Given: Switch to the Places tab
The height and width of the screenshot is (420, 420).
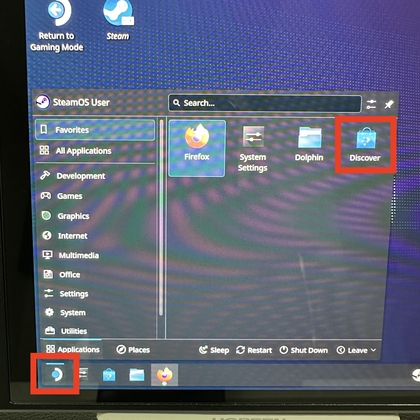Looking at the screenshot, I should (x=133, y=350).
